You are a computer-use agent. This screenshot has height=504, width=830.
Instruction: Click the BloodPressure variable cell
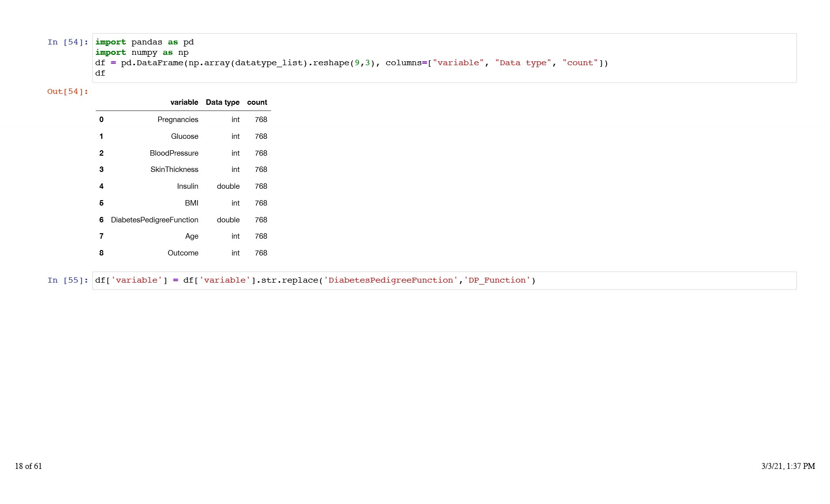(x=174, y=153)
